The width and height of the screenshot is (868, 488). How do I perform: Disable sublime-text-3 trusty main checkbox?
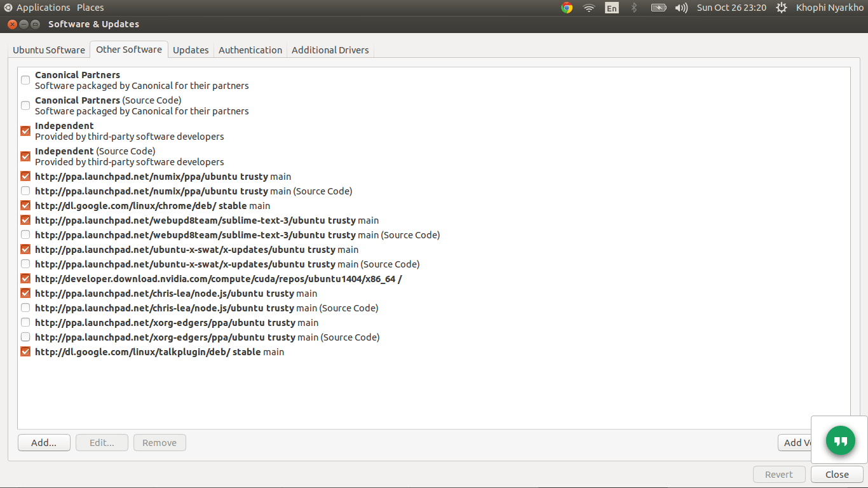25,220
